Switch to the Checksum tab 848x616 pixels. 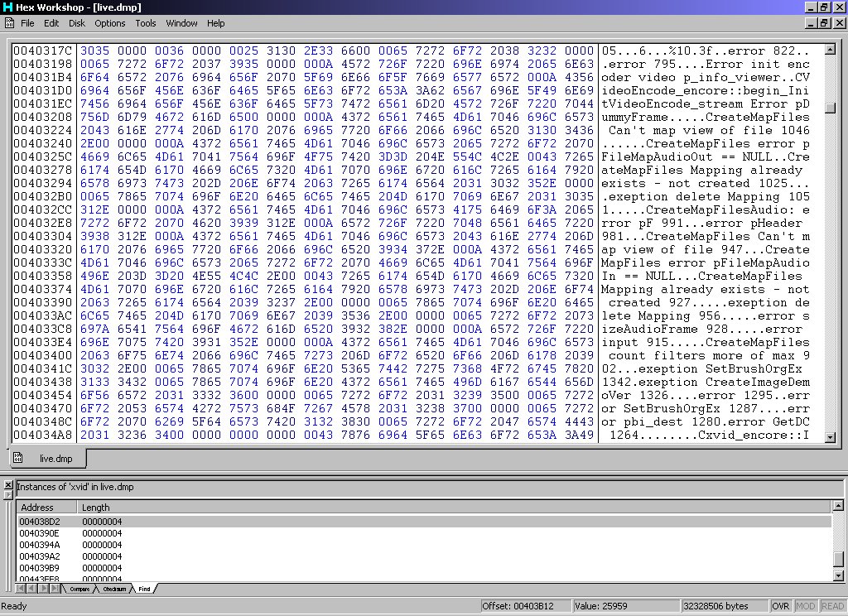pos(114,589)
